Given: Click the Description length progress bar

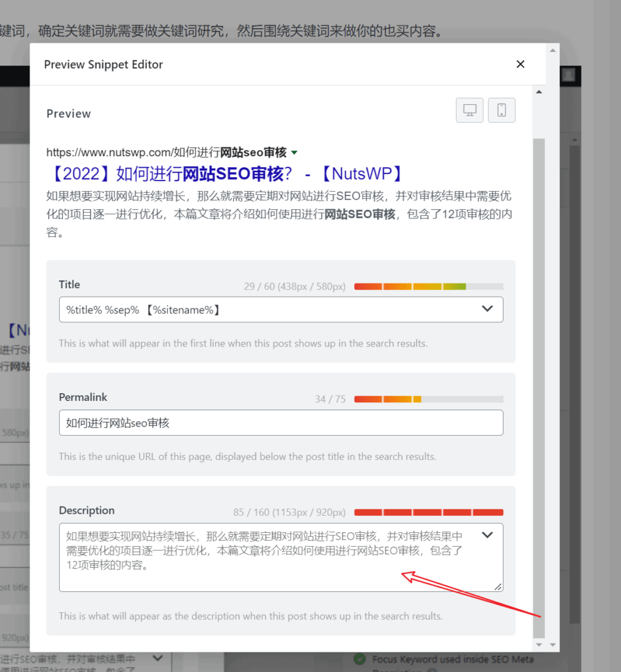Looking at the screenshot, I should click(429, 512).
